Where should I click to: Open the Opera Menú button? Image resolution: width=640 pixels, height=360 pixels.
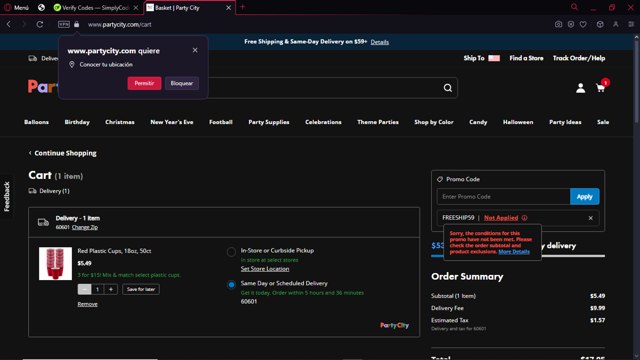[x=16, y=7]
